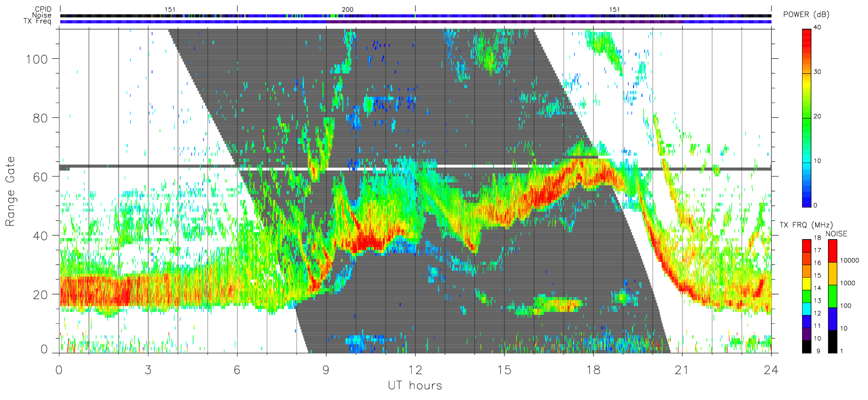Click x-axis tick label '15'
Image resolution: width=868 pixels, height=400 pixels.
tap(504, 370)
